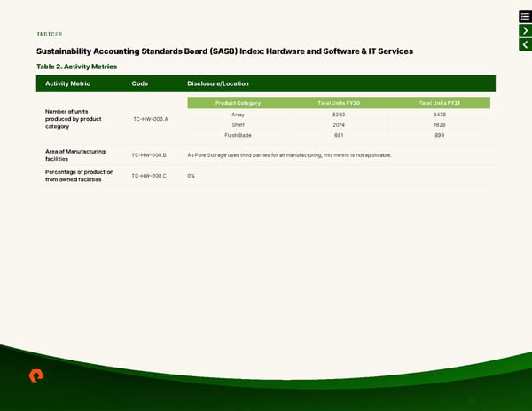
Task: Click the FlashBlade product row
Action: (x=238, y=135)
